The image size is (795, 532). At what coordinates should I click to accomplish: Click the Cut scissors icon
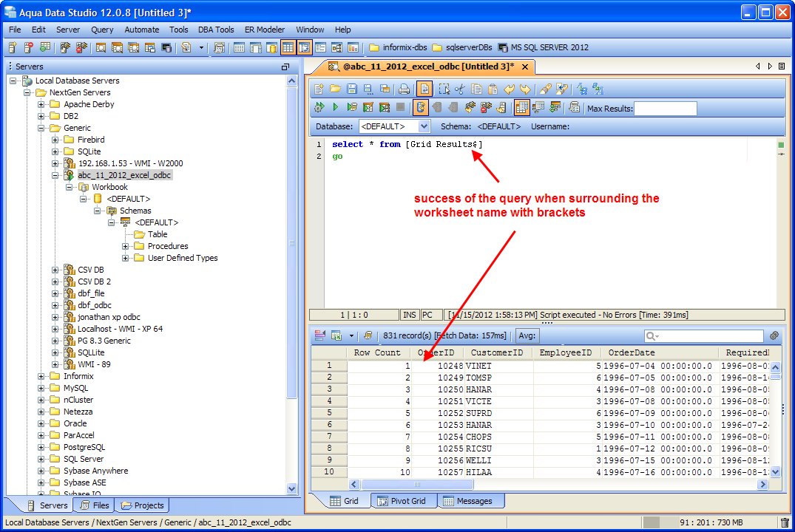click(460, 89)
